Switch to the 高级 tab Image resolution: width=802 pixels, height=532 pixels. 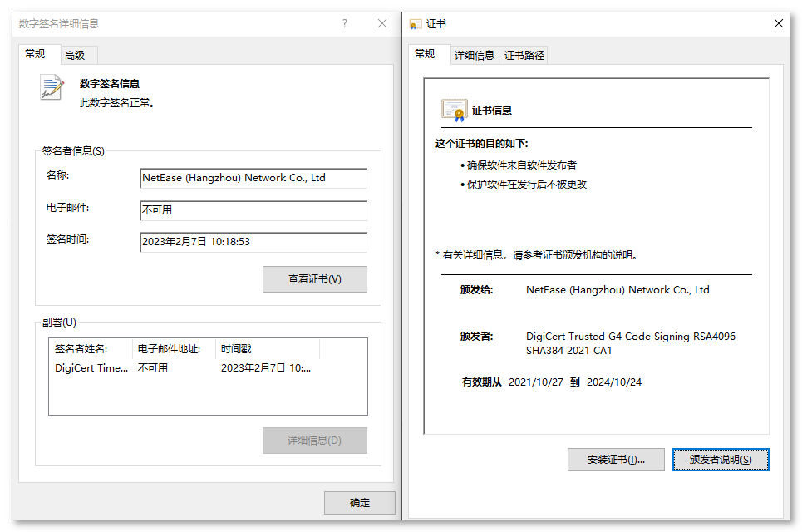(75, 56)
